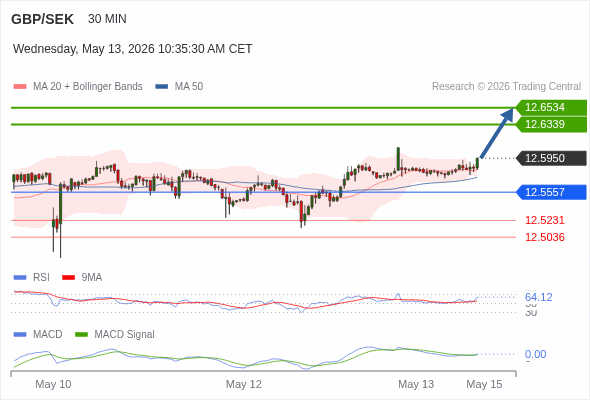Click the 30 MIN timeframe label

click(107, 19)
